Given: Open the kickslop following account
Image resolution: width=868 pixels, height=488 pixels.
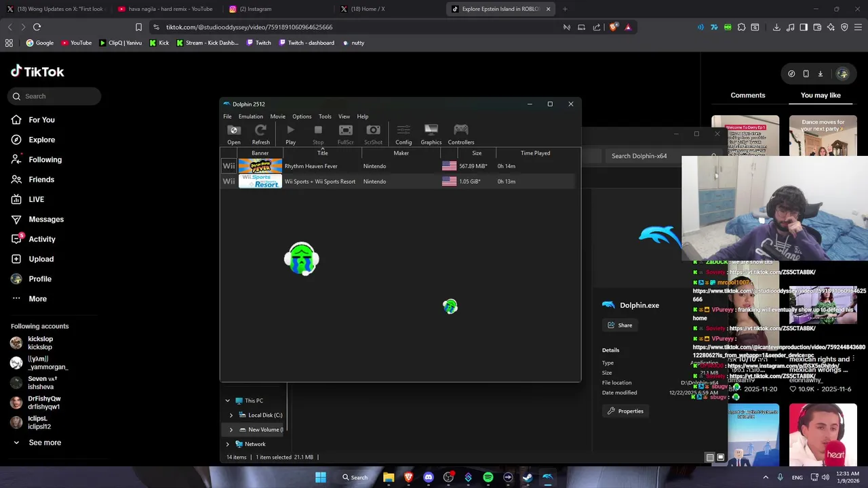Looking at the screenshot, I should tap(39, 343).
